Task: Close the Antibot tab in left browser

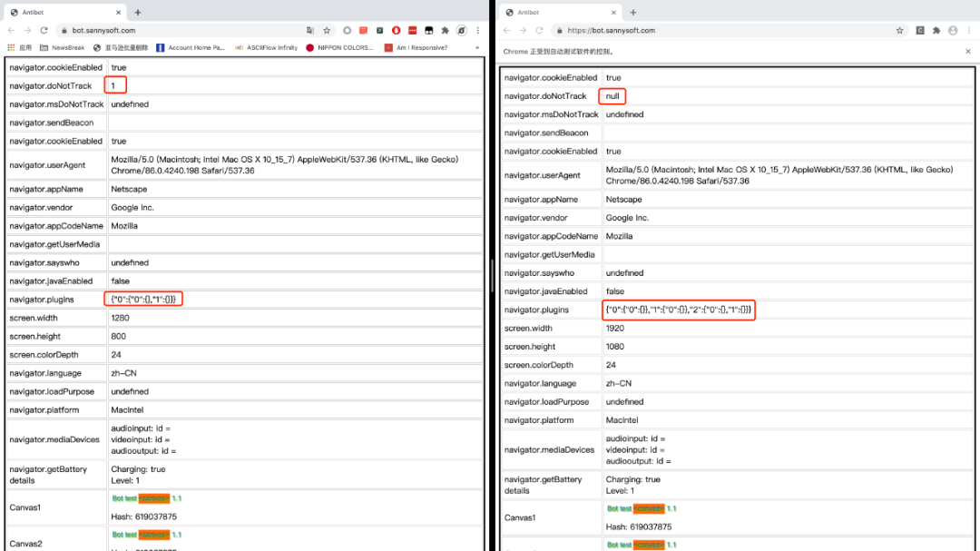Action: point(118,12)
